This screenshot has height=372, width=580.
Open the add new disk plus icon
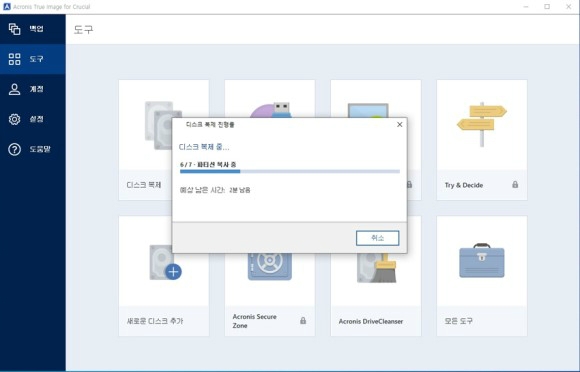coord(173,272)
